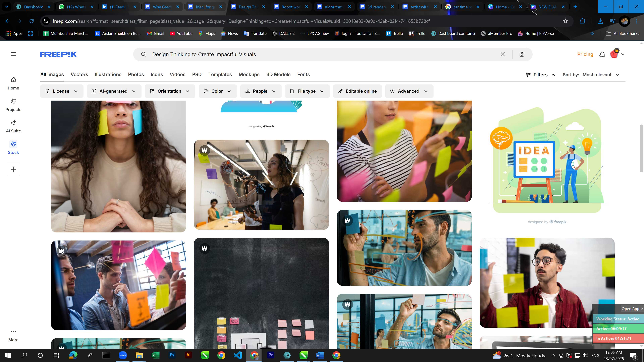Expand the People filter dropdown

pos(261,91)
